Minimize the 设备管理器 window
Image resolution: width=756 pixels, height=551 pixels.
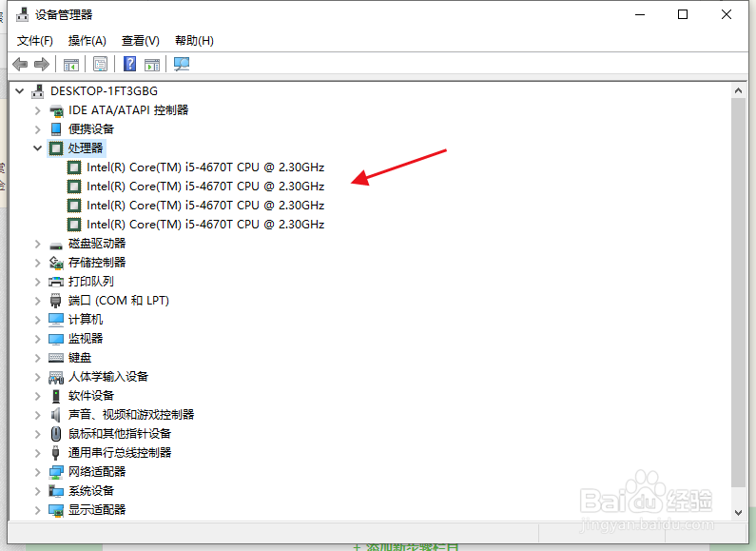pyautogui.click(x=640, y=14)
